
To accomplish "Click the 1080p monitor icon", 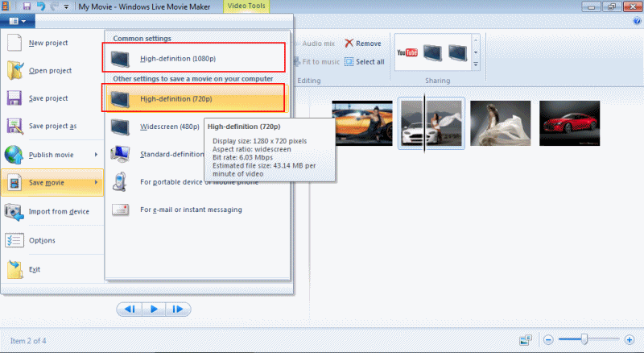I will pos(120,59).
